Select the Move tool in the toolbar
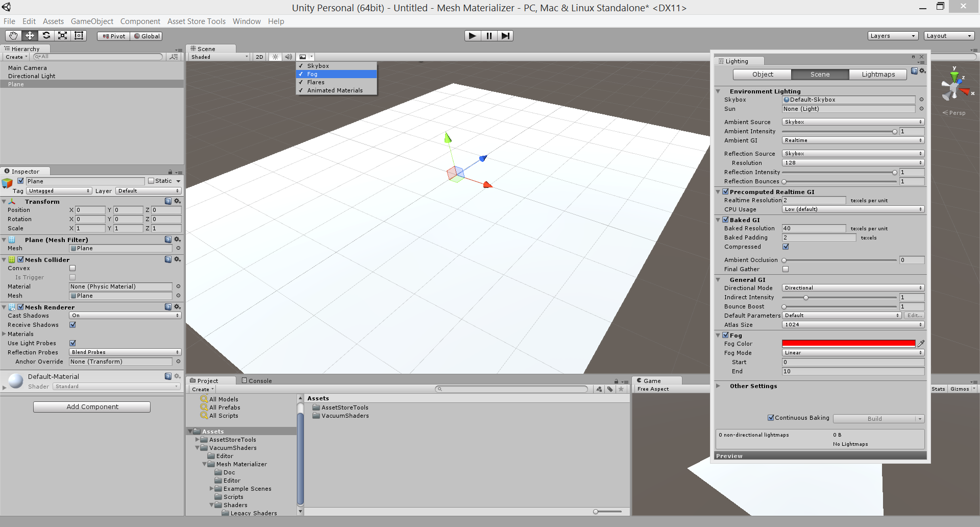This screenshot has height=527, width=980. point(29,35)
